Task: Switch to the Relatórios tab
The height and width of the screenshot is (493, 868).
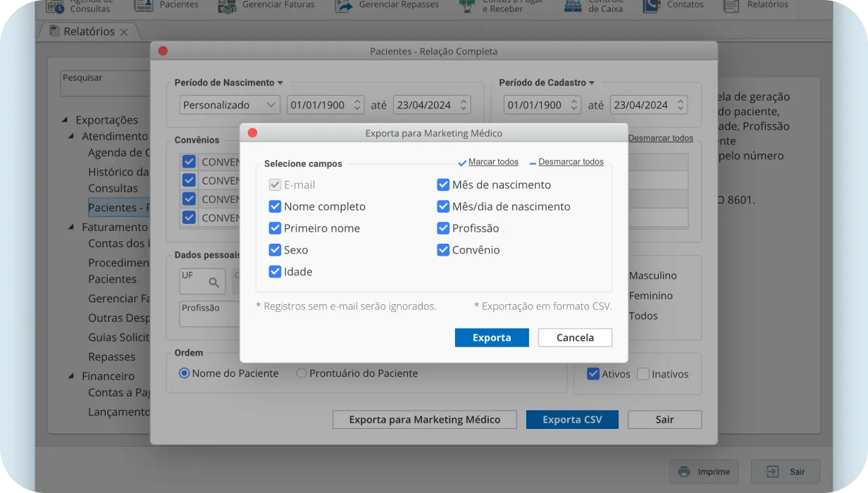Action: (x=88, y=32)
